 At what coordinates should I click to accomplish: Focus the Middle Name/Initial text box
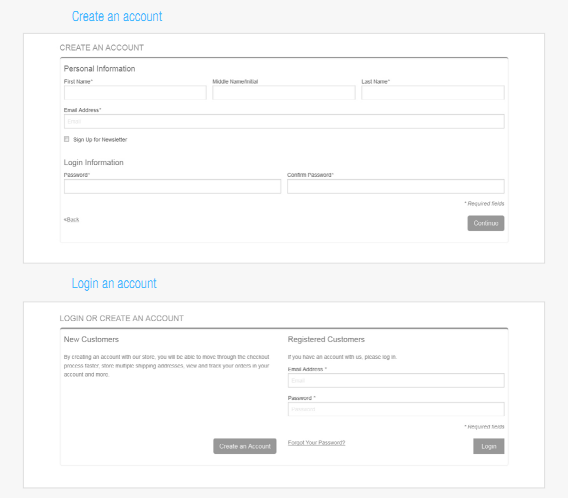284,93
